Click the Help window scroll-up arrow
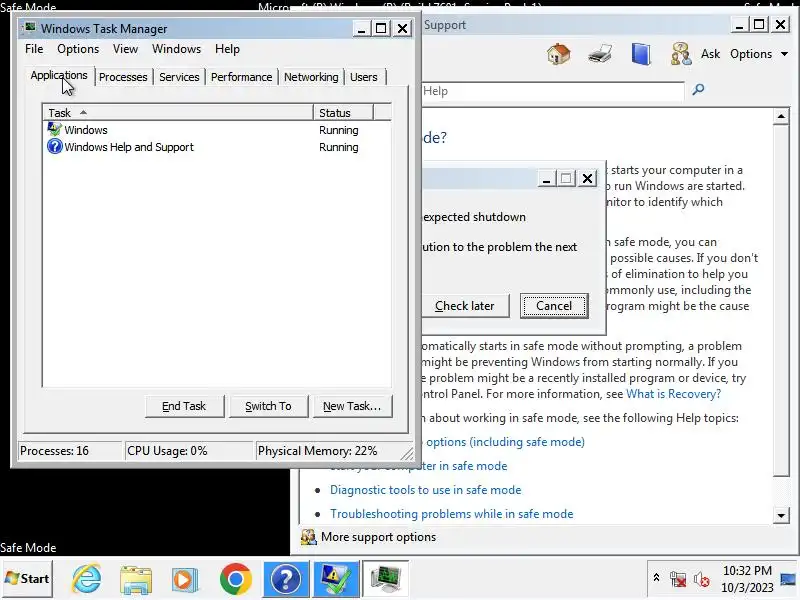Screen dimensions: 800x600 tap(781, 116)
